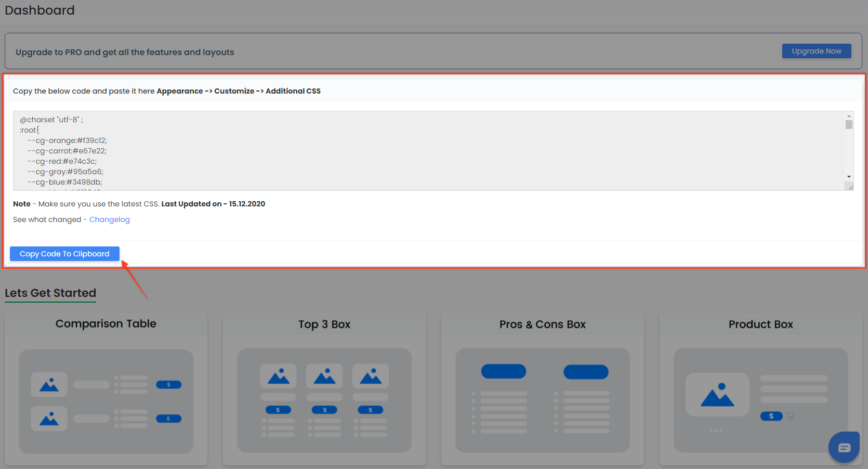Click the Last Updated on 15.12.2020 text
Viewport: 868px width, 469px height.
pyautogui.click(x=213, y=204)
